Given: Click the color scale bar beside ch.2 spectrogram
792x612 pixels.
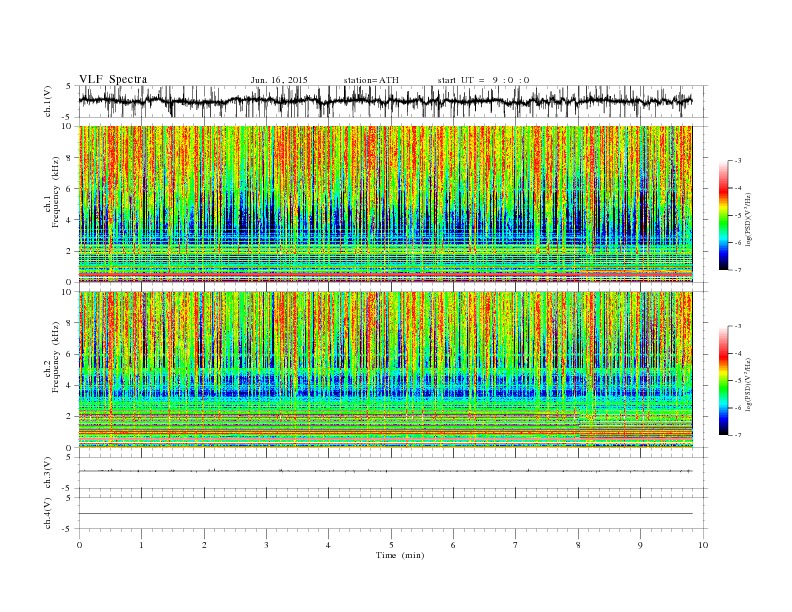Looking at the screenshot, I should pyautogui.click(x=723, y=380).
